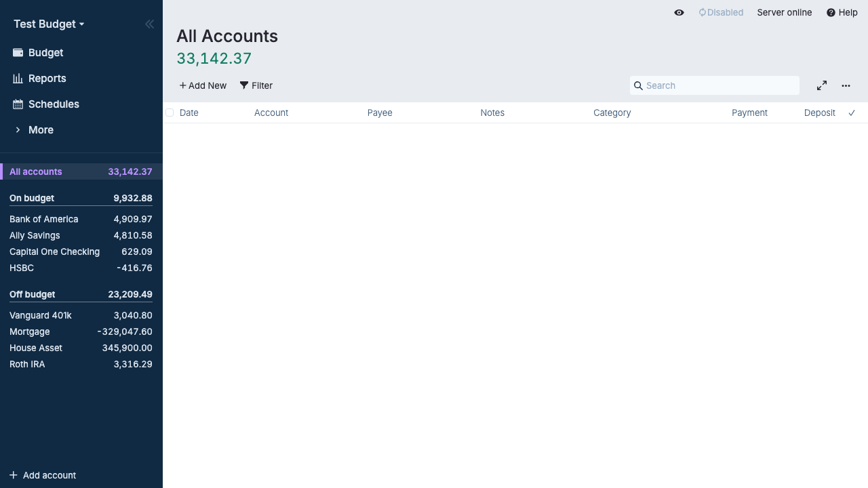Viewport: 868px width, 488px height.
Task: Sort by Notes column header
Action: pyautogui.click(x=492, y=113)
